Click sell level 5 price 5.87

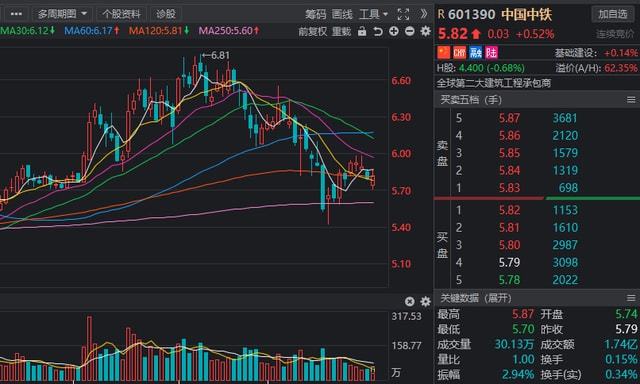(509, 118)
